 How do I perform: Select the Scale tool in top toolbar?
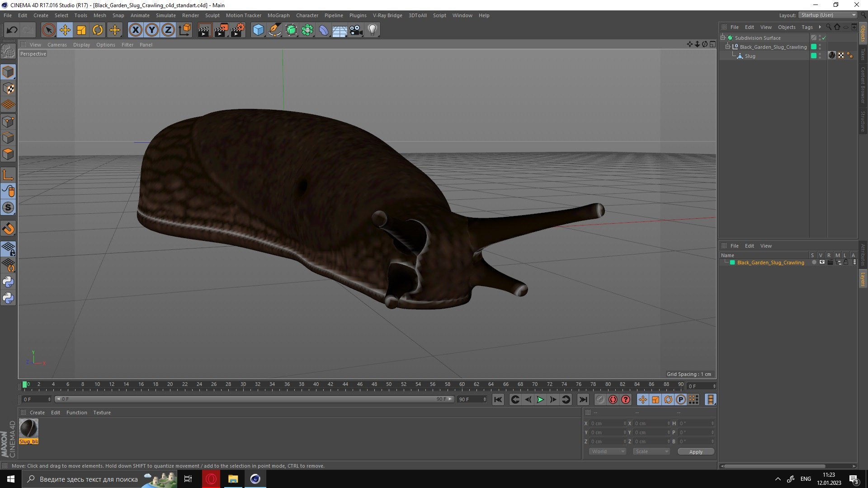pyautogui.click(x=81, y=30)
